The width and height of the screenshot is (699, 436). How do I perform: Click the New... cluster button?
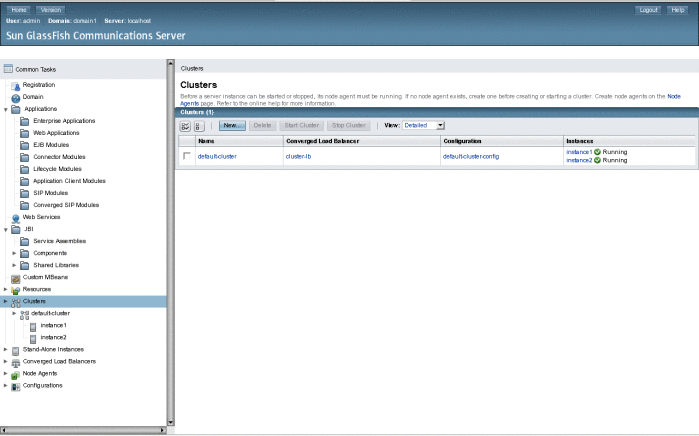tap(232, 126)
